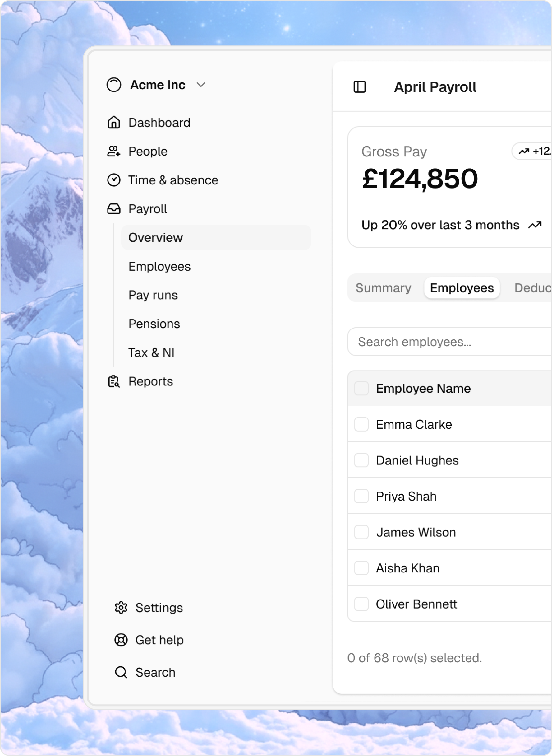Check the box for Emma Clarke

(361, 424)
